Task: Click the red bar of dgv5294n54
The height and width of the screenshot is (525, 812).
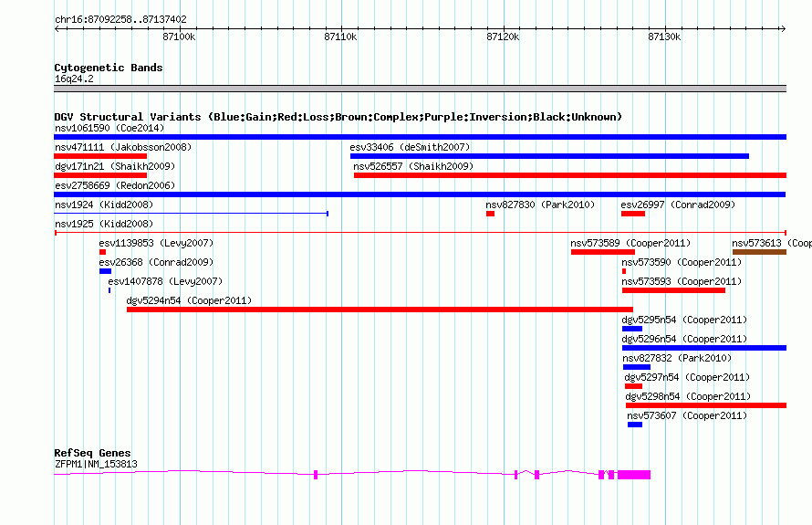Action: point(380,310)
